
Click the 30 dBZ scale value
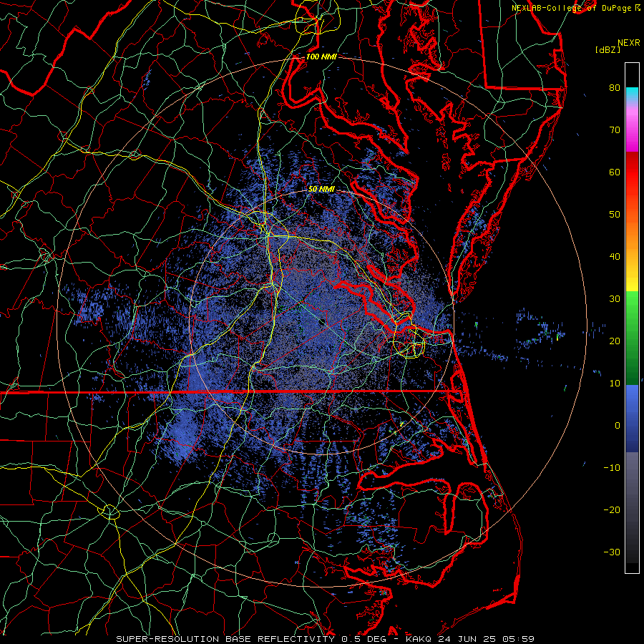coord(615,298)
